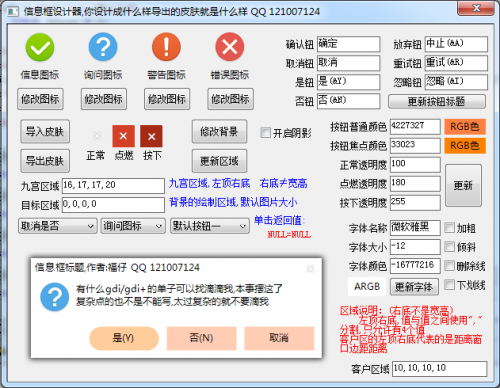Click the 按下透明度 field showing 255
The image size is (500, 388).
[x=415, y=203]
